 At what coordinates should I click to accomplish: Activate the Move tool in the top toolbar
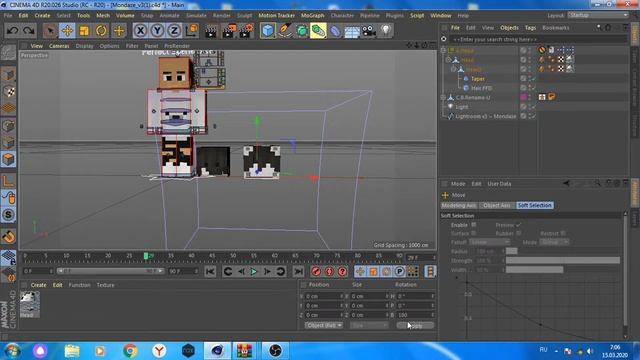67,31
